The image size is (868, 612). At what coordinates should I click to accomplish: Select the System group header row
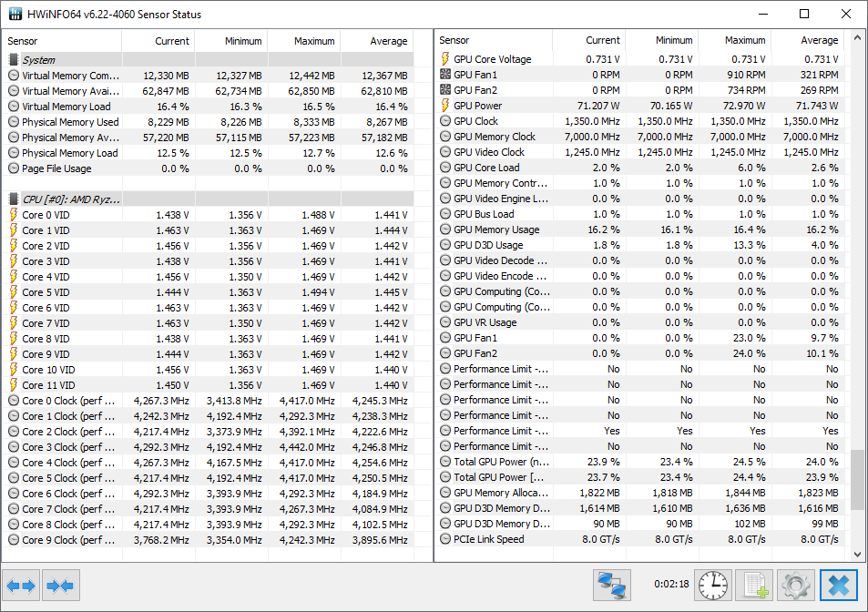[x=209, y=60]
